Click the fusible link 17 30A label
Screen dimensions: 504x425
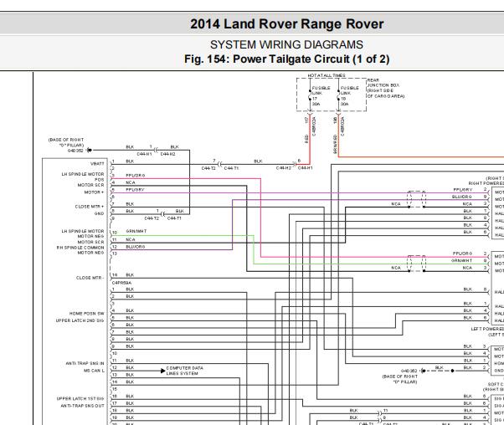321,95
